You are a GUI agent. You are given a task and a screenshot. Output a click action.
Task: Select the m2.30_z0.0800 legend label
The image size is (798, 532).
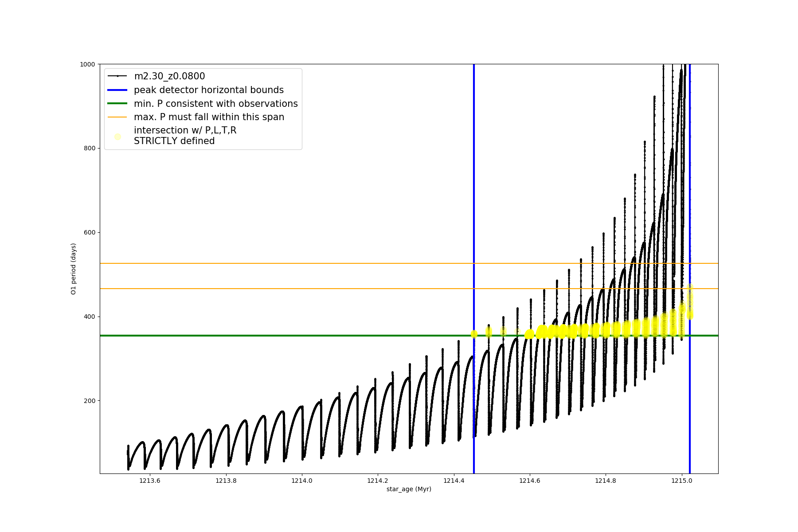(169, 76)
